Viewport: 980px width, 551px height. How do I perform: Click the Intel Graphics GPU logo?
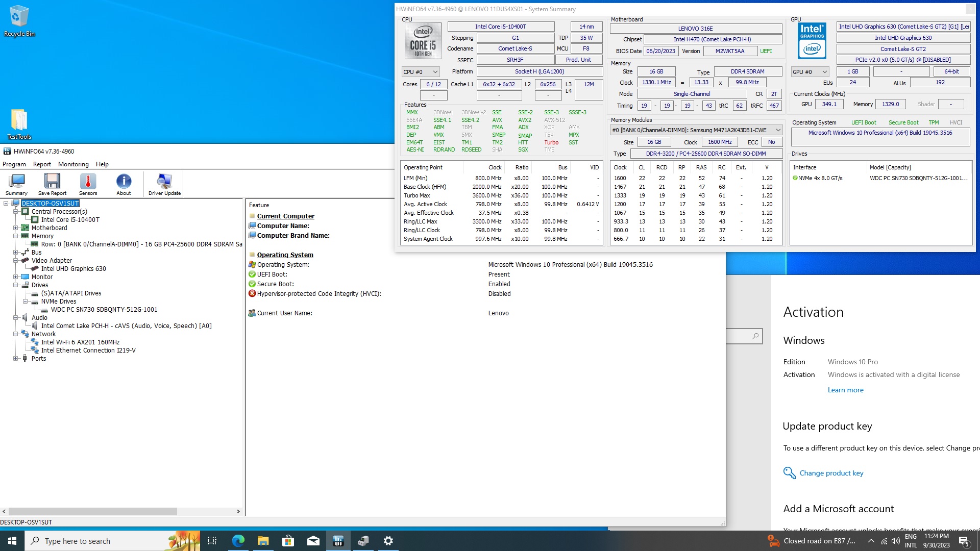click(x=812, y=41)
